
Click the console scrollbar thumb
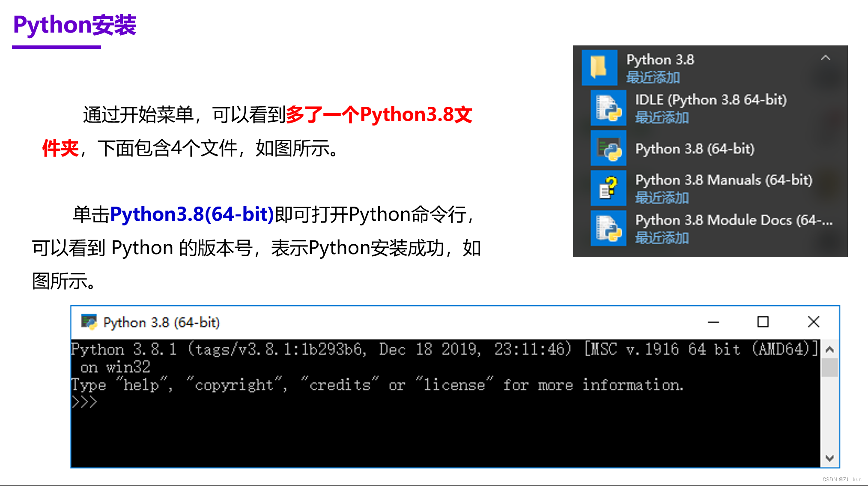point(829,368)
